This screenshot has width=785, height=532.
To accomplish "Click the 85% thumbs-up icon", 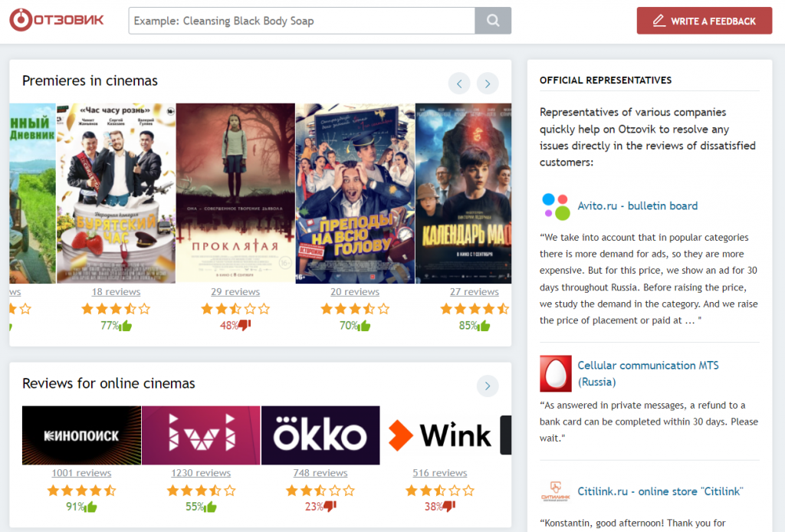I will [484, 326].
